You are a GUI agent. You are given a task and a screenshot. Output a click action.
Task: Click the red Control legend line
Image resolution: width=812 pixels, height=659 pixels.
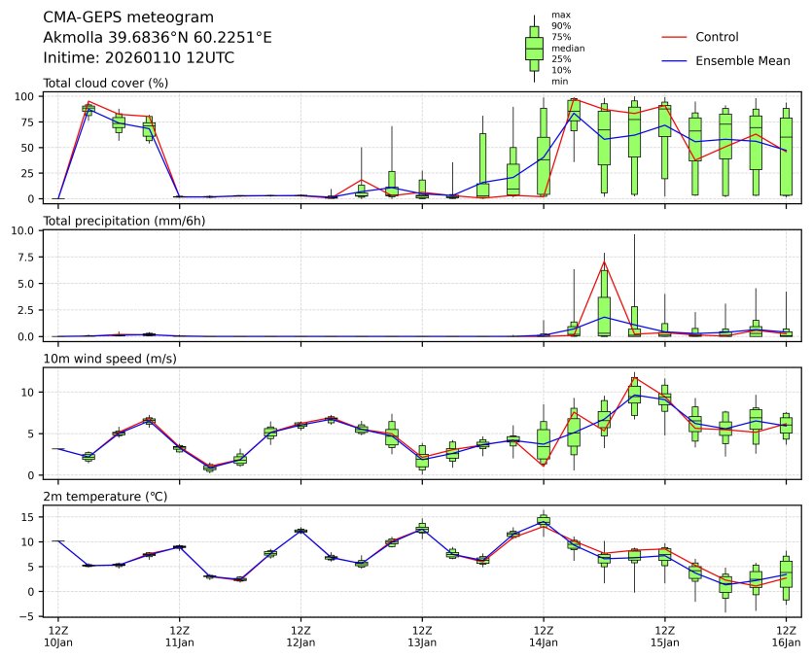(x=674, y=37)
